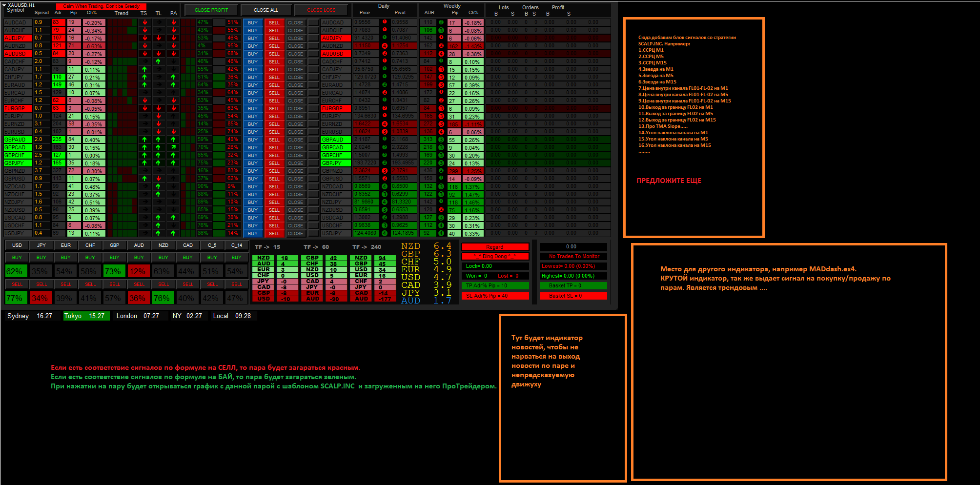Expand the XAUUSD,H1 chart menu triangle
Viewport: 980px width, 485px height.
tap(4, 5)
